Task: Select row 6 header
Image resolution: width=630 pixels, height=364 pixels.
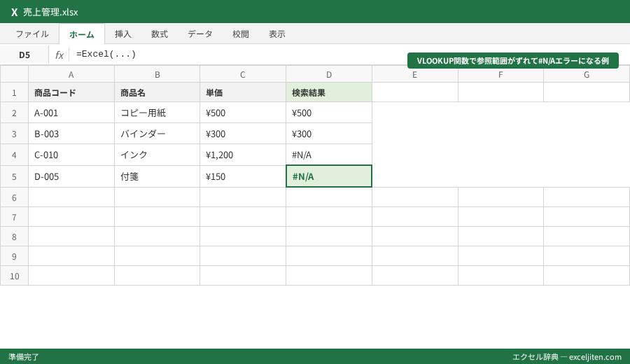Action: (x=14, y=197)
